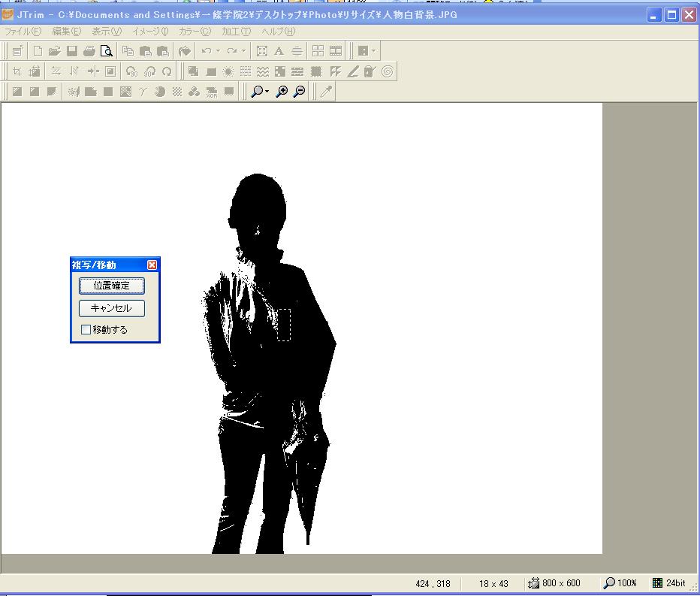
Task: Enable the 移動する checkbox
Action: 86,329
